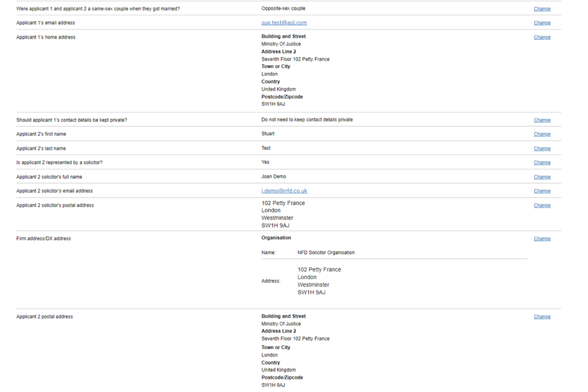
Task: Click Change for Firm address/DX address
Action: tap(541, 238)
